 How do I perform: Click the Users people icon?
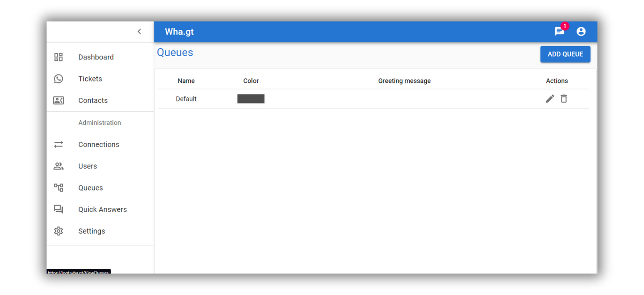point(59,166)
